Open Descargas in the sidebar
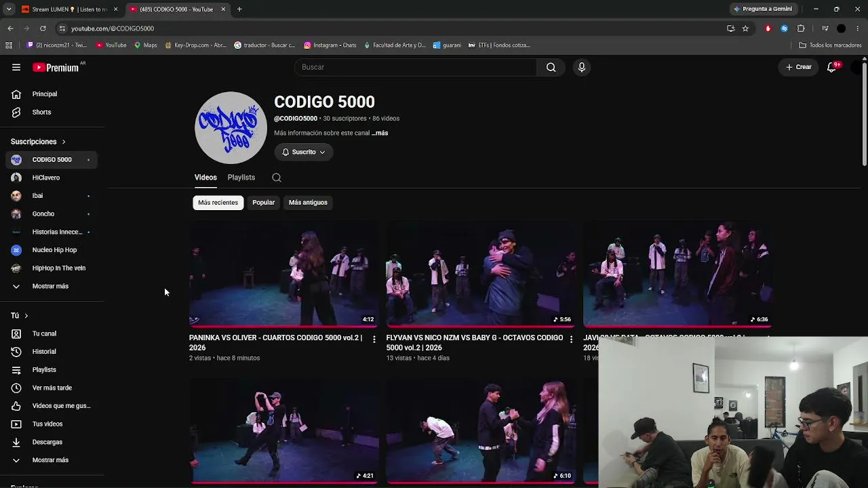868x488 pixels. [52, 442]
